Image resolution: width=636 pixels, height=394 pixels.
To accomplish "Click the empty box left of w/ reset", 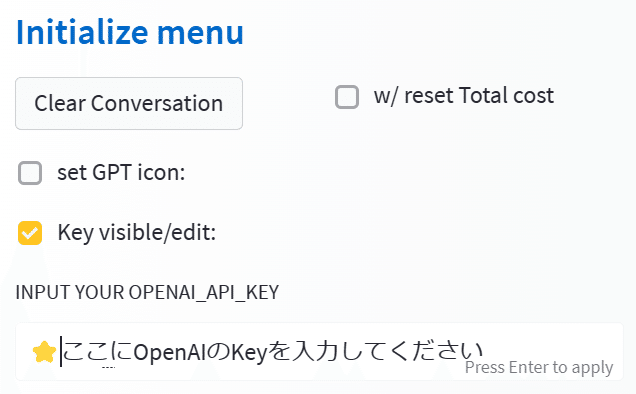I will coord(347,97).
